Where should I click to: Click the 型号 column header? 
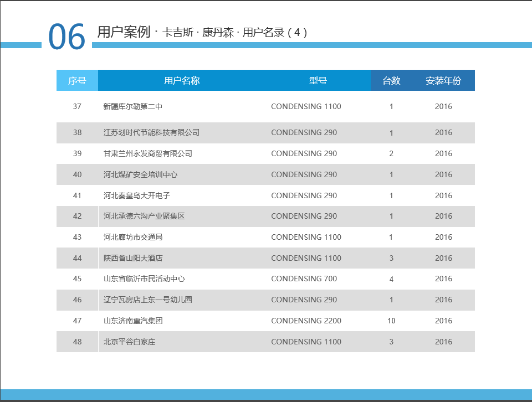click(318, 80)
